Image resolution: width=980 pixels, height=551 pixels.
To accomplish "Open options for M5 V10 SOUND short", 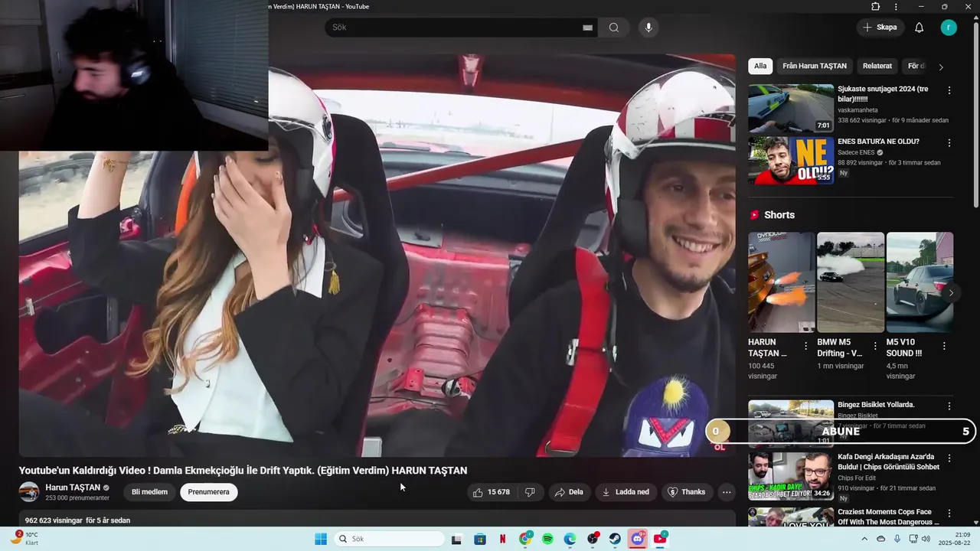I will point(944,346).
